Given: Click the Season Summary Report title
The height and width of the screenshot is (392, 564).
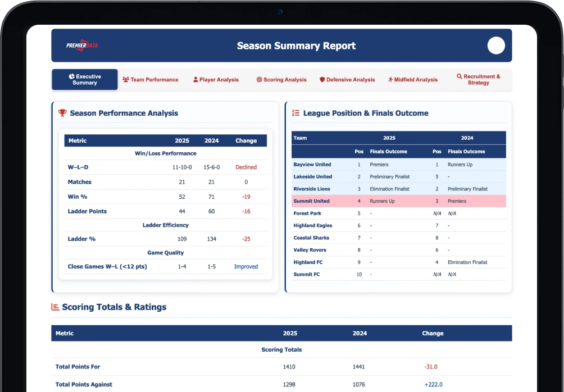Looking at the screenshot, I should tap(296, 45).
